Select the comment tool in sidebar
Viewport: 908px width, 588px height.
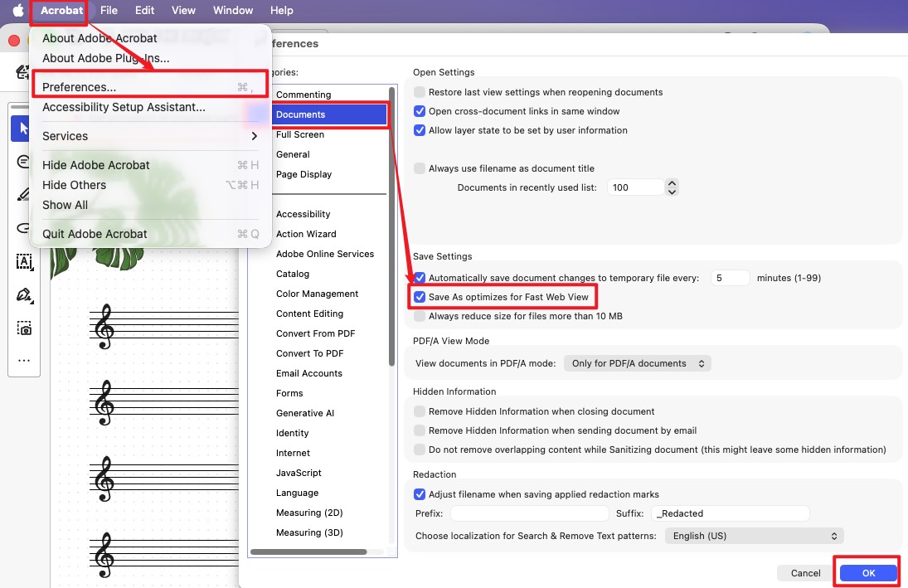click(23, 162)
